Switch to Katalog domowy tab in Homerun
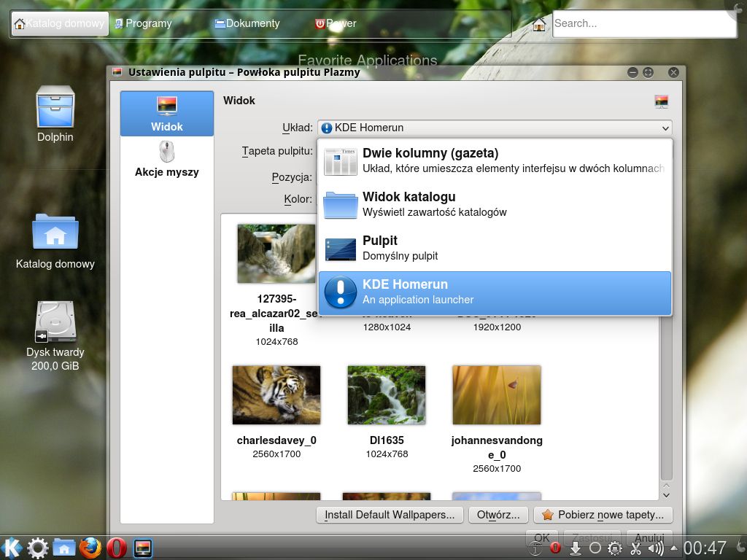Image resolution: width=747 pixels, height=560 pixels. (x=60, y=23)
